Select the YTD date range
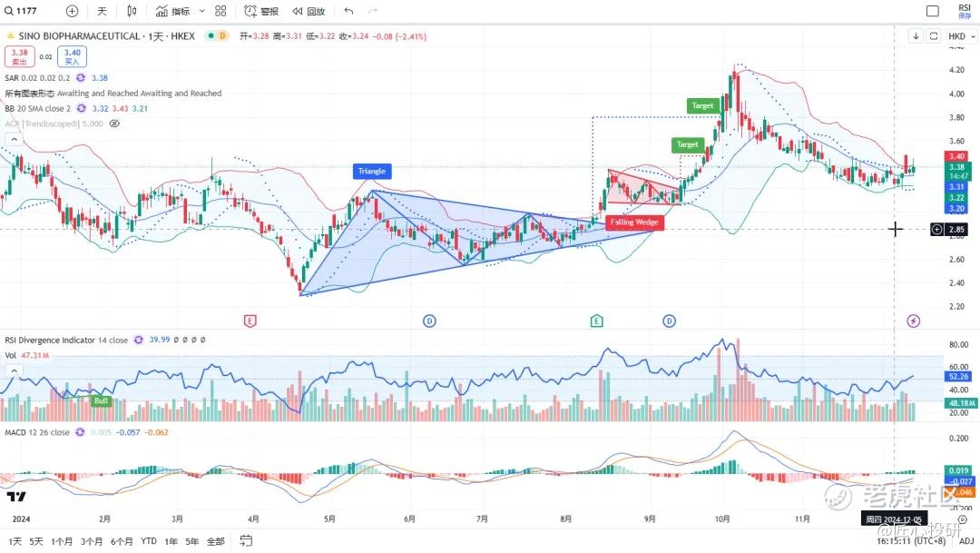 click(149, 541)
